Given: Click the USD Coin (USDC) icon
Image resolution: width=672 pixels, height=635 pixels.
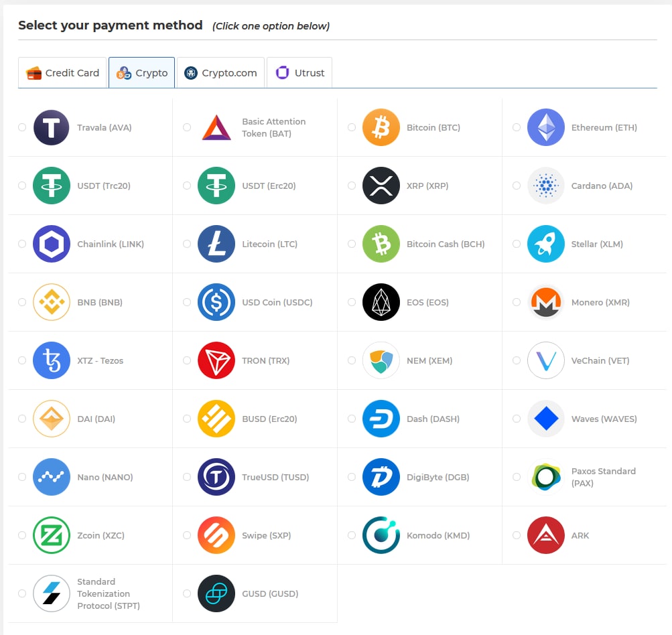Looking at the screenshot, I should point(216,303).
